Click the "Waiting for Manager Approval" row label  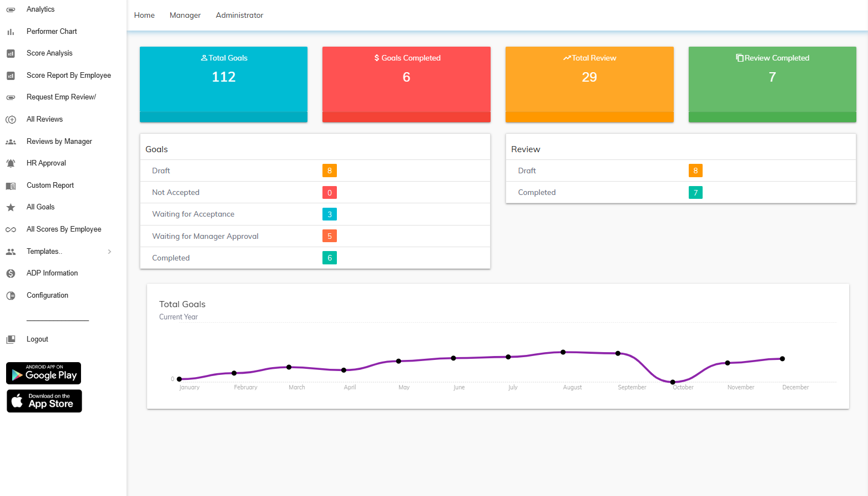pos(205,236)
